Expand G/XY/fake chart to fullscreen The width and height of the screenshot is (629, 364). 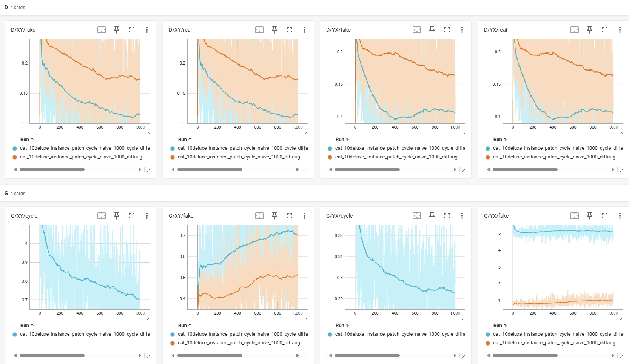(290, 216)
